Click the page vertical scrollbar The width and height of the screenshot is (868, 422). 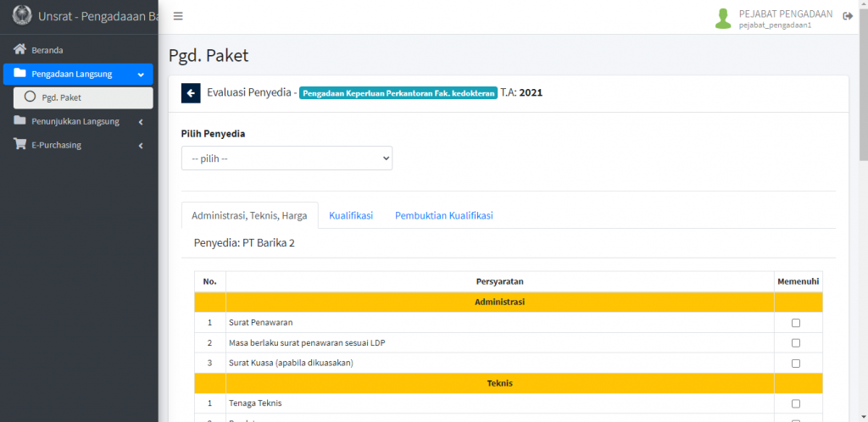863,85
